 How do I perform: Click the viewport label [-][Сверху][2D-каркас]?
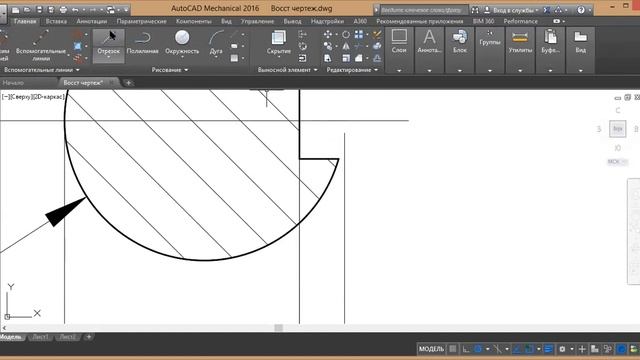33,97
